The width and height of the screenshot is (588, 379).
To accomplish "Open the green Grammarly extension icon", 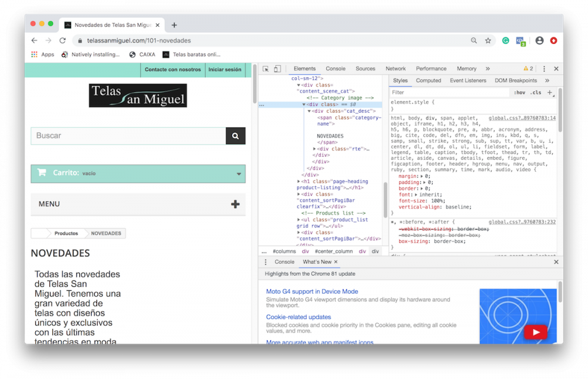I will [x=506, y=41].
